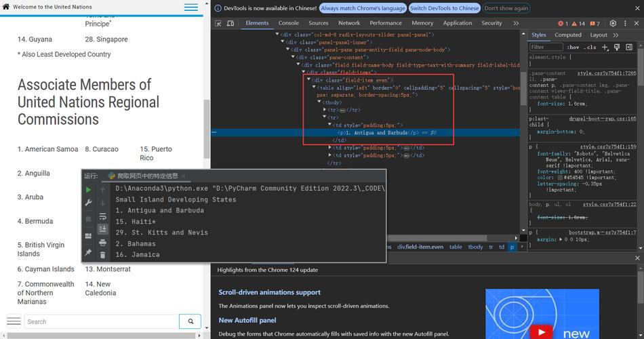Click the inspect element picker icon
The height and width of the screenshot is (339, 644).
click(218, 23)
